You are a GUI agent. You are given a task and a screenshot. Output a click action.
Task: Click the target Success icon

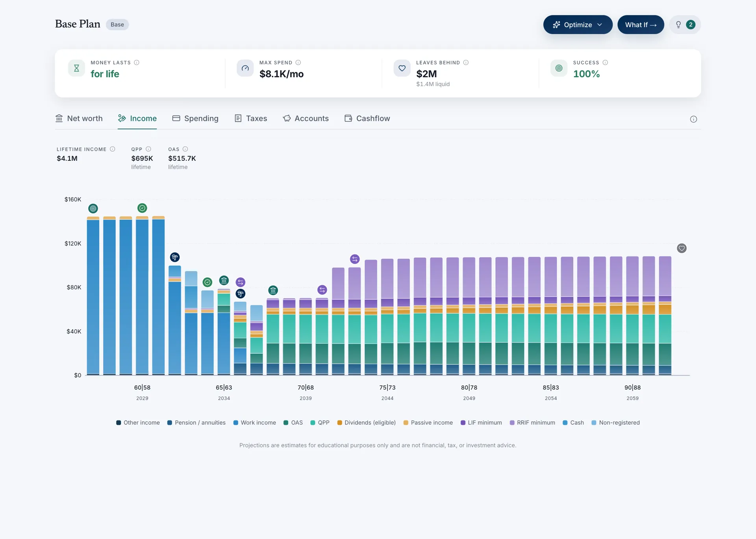pyautogui.click(x=559, y=68)
